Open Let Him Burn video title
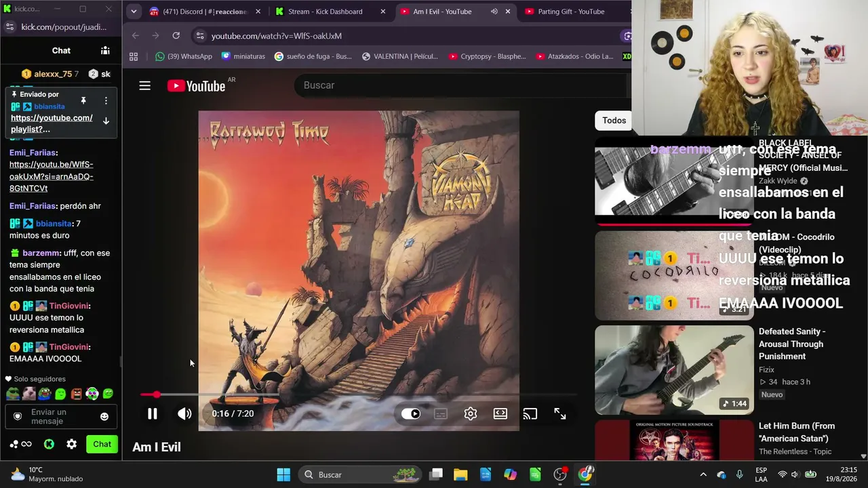868x488 pixels. [797, 432]
